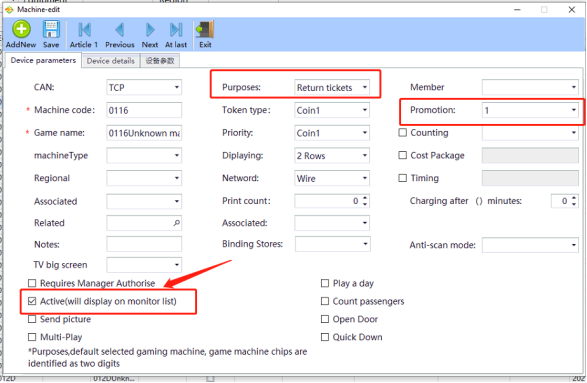
Task: Click the Cost Package disabled field
Action: (x=530, y=155)
